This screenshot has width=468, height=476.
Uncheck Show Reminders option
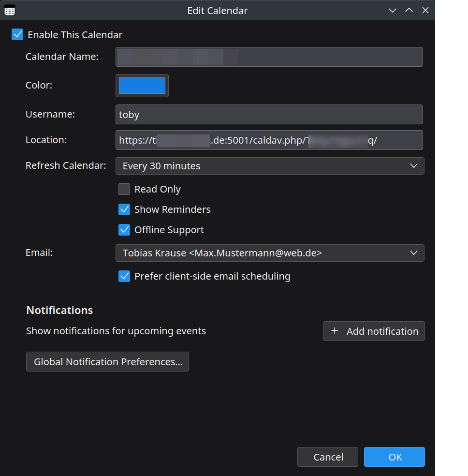[124, 209]
